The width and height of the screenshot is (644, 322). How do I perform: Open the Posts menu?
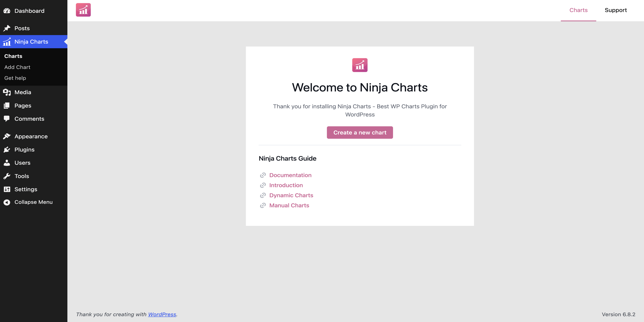tap(34, 28)
